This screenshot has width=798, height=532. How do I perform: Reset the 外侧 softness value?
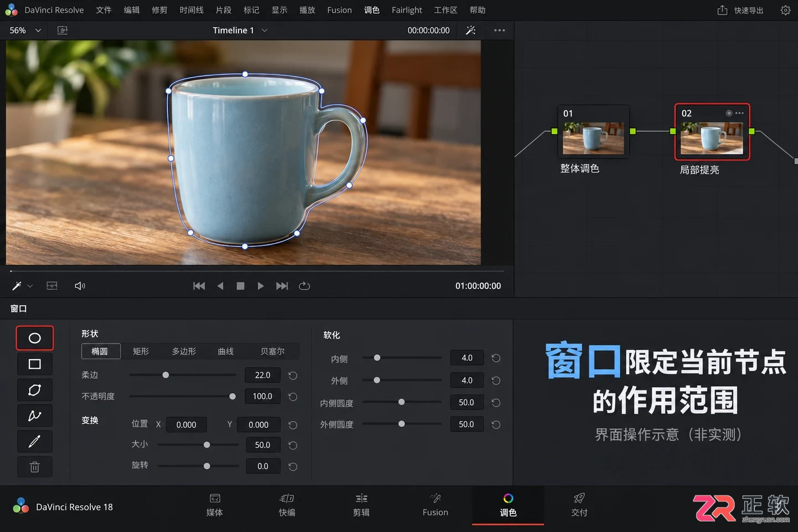click(496, 381)
